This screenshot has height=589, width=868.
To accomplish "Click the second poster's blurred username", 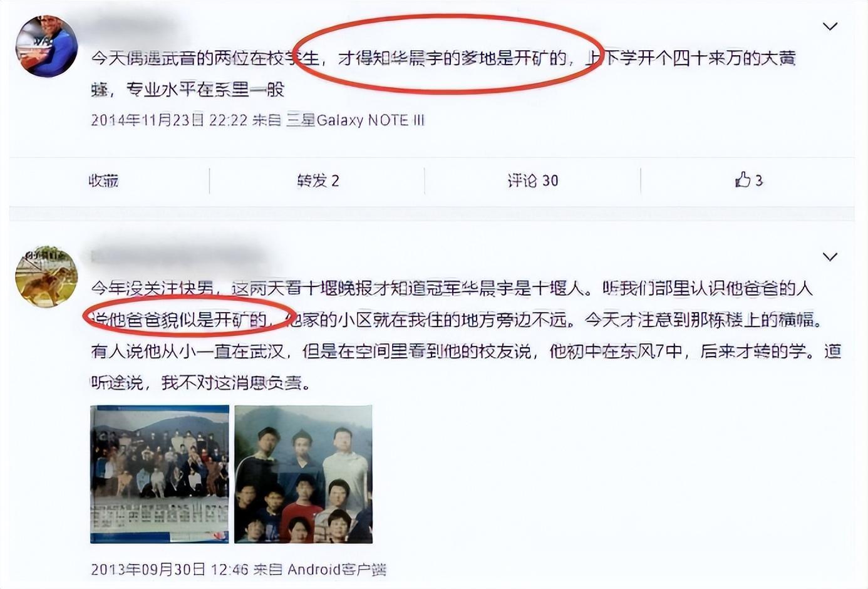I will tap(175, 257).
